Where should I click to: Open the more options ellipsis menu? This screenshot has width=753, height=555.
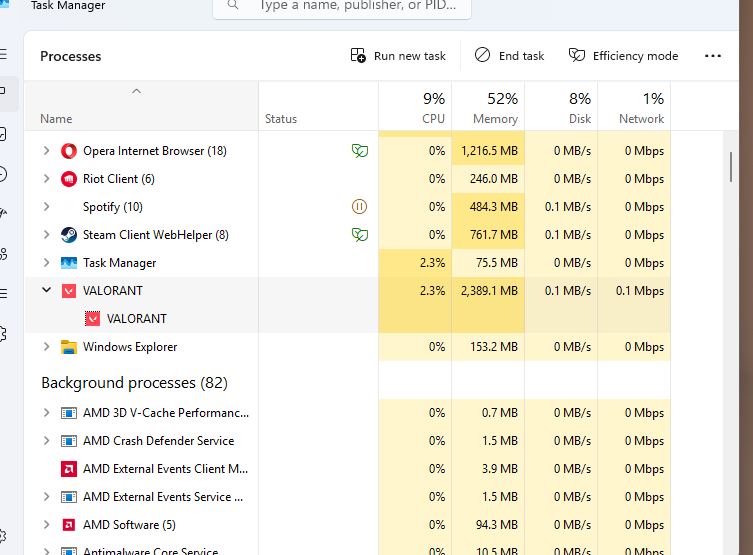[x=713, y=56]
